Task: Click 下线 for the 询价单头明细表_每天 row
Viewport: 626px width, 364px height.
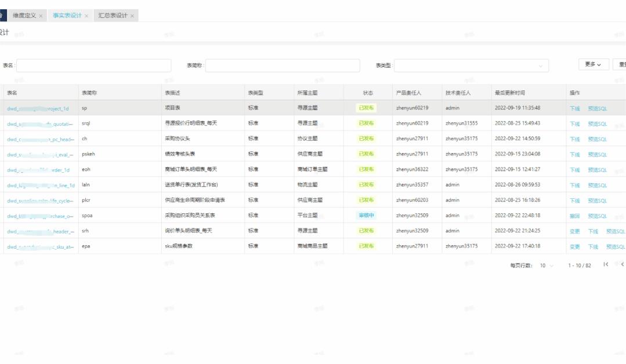Action: tap(593, 231)
